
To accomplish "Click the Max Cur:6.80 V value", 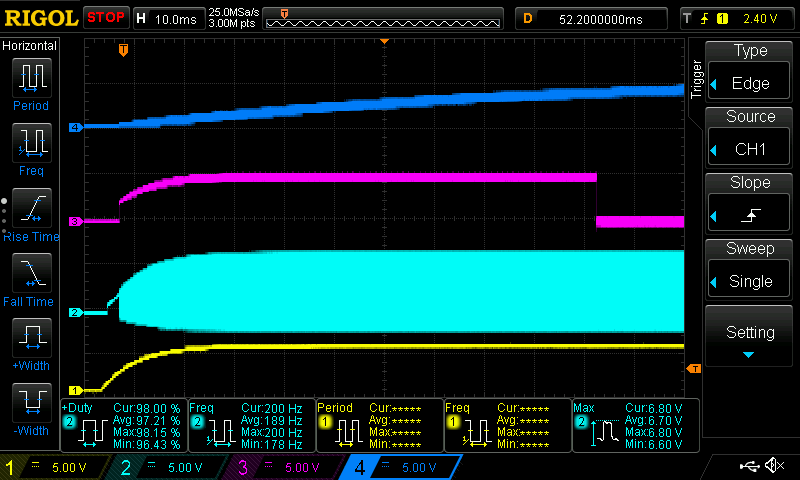I will [653, 409].
